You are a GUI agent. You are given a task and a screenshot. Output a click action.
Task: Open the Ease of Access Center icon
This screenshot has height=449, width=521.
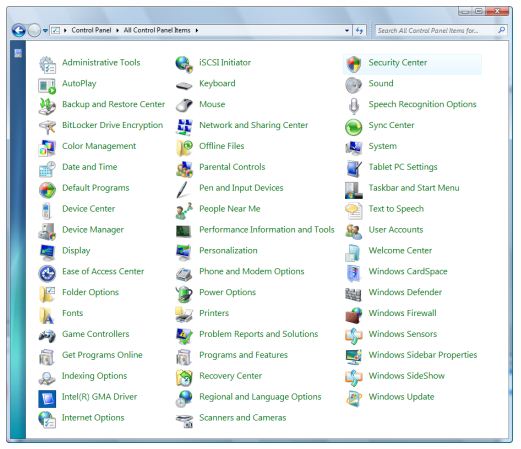(x=47, y=273)
